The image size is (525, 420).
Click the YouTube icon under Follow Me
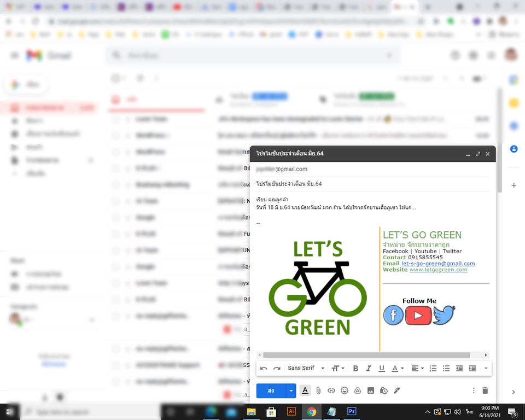click(418, 316)
